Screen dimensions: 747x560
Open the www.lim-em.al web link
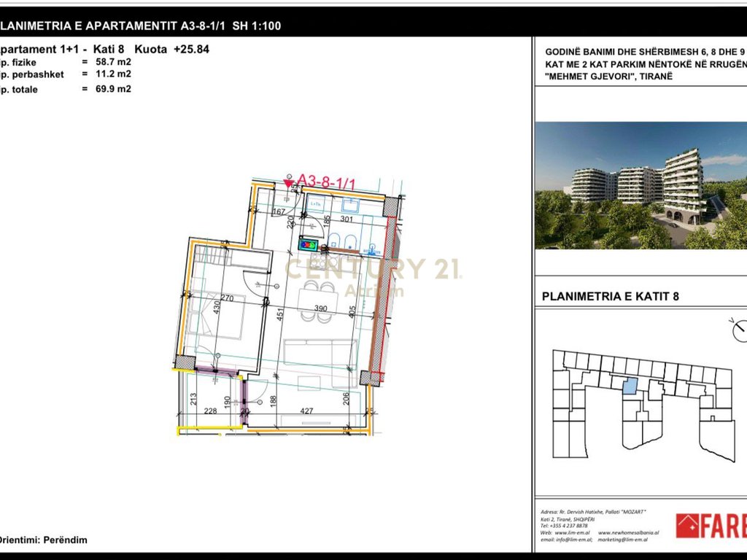(573, 533)
